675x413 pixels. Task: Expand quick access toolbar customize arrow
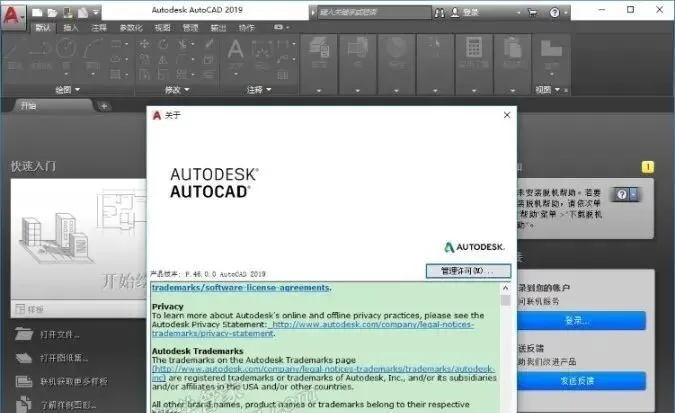[x=96, y=13]
